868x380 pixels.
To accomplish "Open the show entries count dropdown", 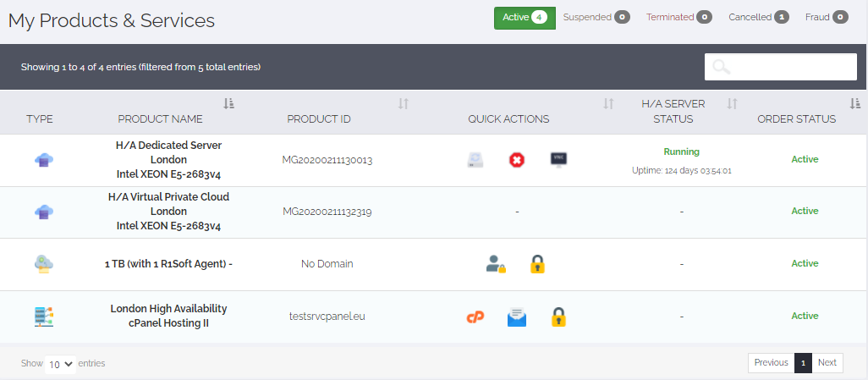I will pyautogui.click(x=60, y=364).
